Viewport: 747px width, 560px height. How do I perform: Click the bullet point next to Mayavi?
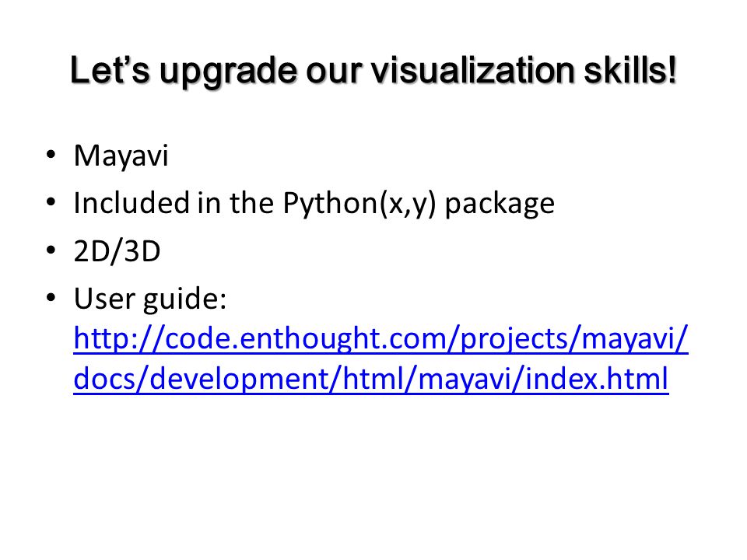click(51, 156)
